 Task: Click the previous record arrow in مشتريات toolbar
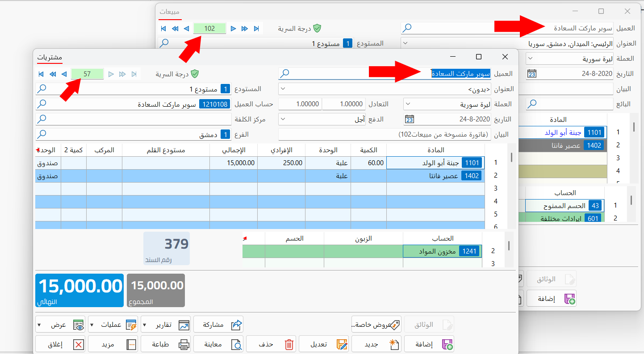[x=64, y=74]
